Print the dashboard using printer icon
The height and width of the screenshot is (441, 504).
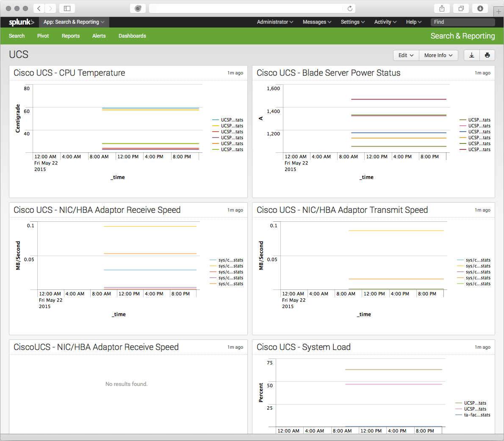tap(487, 55)
